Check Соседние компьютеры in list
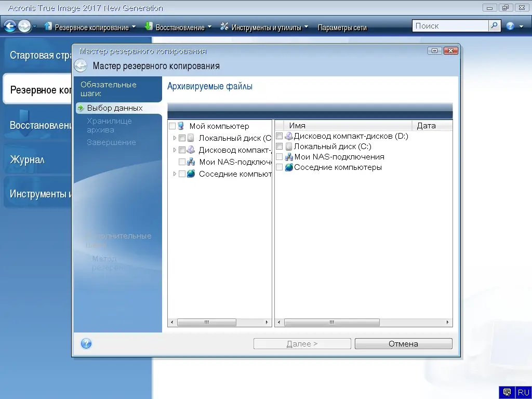The height and width of the screenshot is (399, 532). (279, 167)
